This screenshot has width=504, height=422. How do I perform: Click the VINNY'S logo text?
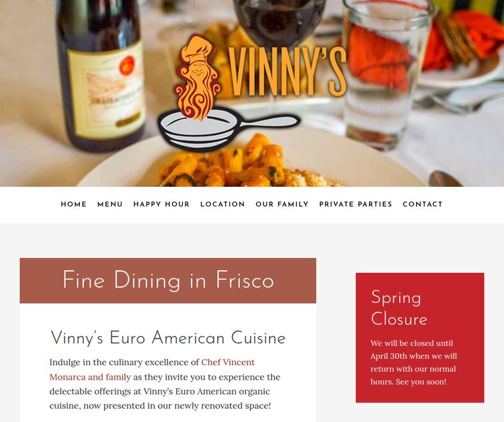(x=288, y=71)
